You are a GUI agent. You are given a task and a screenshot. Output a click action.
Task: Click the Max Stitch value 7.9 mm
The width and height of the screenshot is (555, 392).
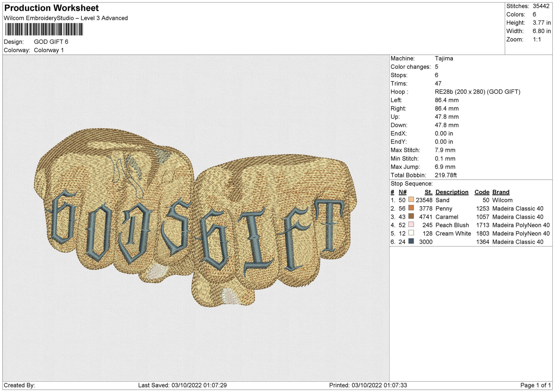(445, 150)
